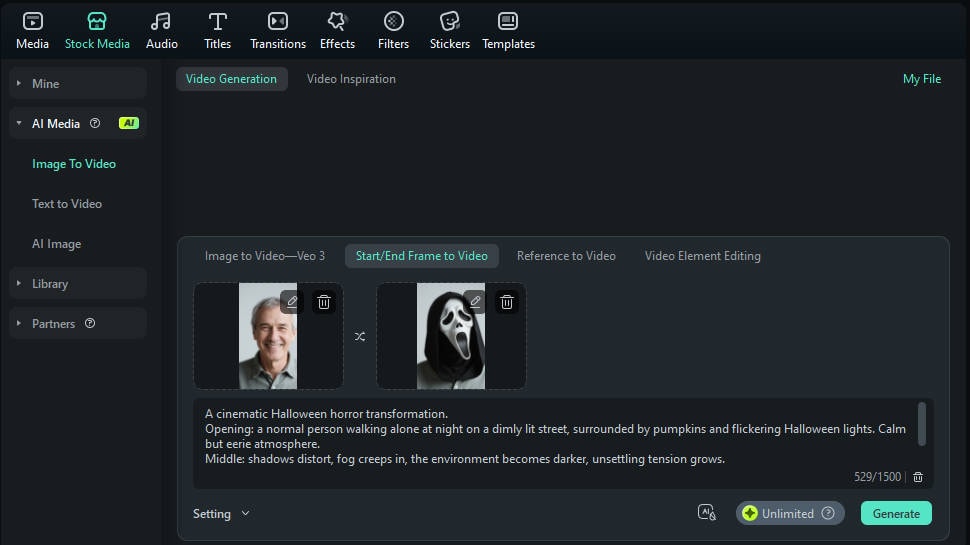Open the Templates icon

(x=508, y=22)
